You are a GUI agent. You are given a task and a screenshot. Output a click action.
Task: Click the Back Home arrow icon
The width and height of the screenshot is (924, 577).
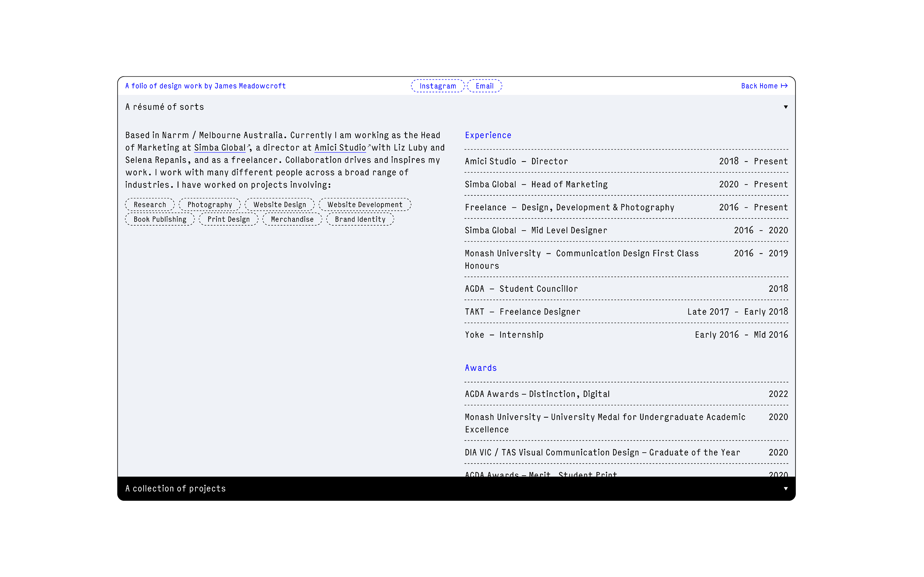[x=784, y=86]
